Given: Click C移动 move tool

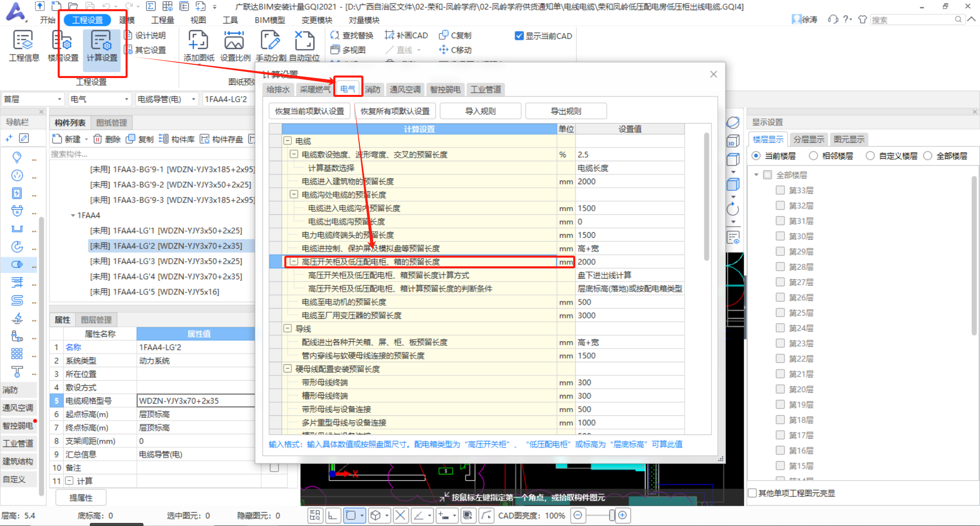Looking at the screenshot, I should coord(455,49).
